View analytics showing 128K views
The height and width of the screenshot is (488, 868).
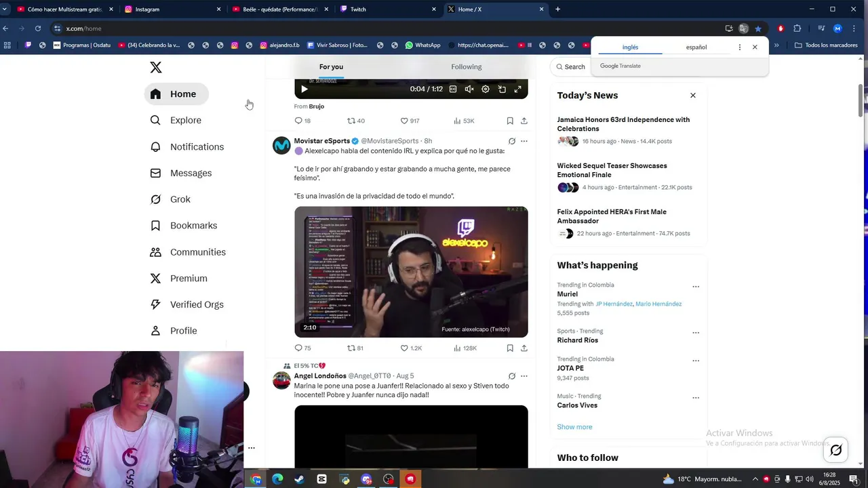point(465,348)
